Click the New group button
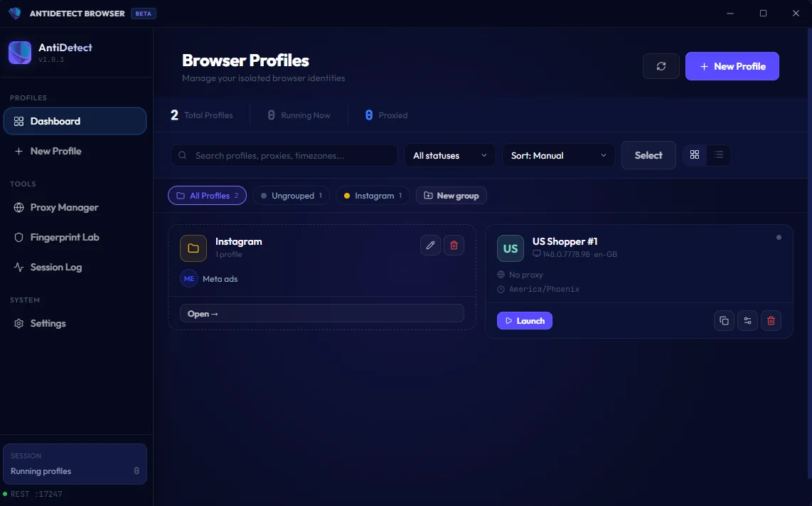The height and width of the screenshot is (506, 812). pos(451,196)
